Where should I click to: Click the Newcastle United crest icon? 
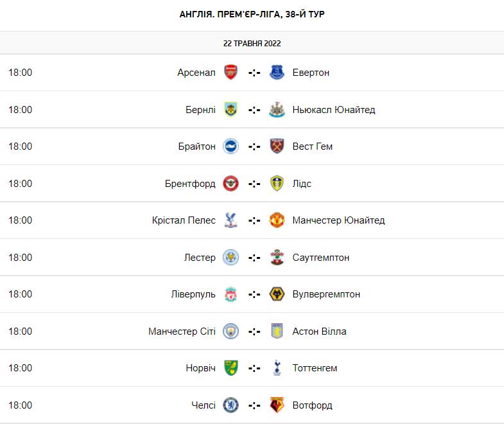pyautogui.click(x=277, y=109)
